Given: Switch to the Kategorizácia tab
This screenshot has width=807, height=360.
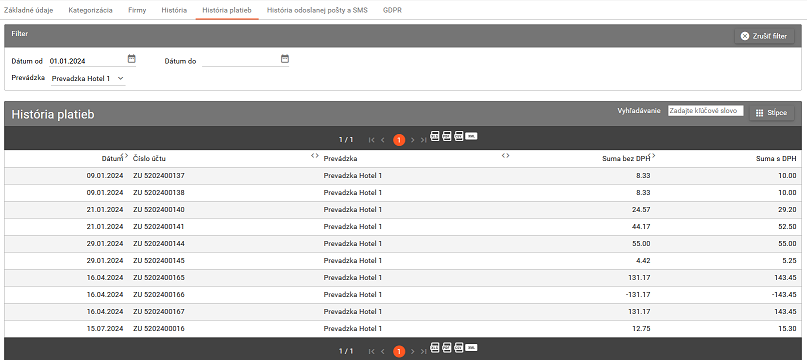Looking at the screenshot, I should coord(91,10).
